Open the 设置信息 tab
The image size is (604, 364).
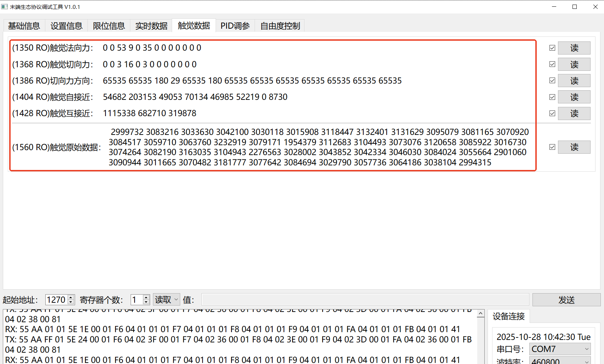pos(66,25)
